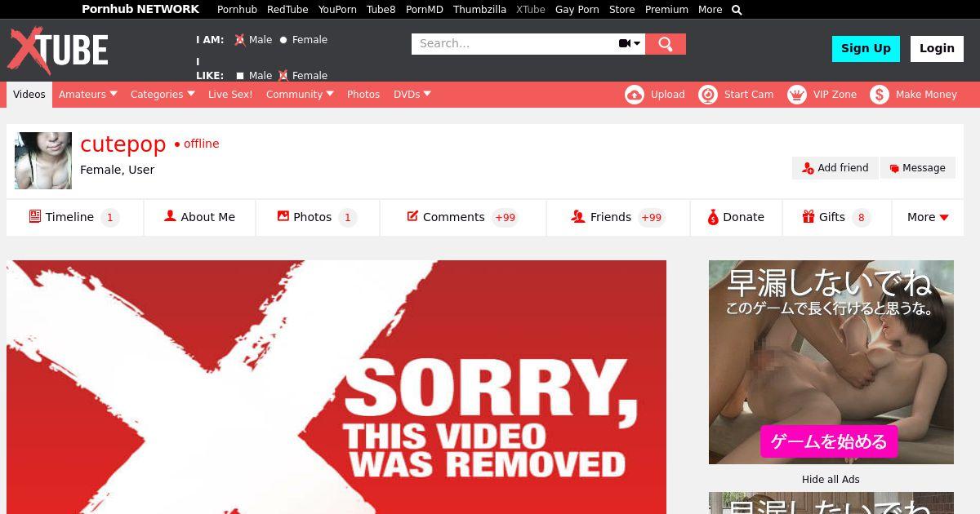Select Female under I AM
The width and height of the screenshot is (980, 514).
(283, 40)
